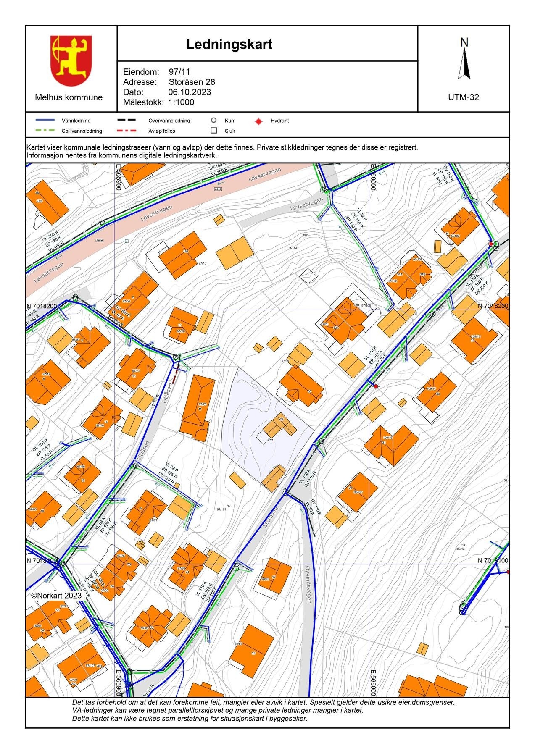Screen dimensions: 535x756
Task: Click the highlighted parcel label '97/11' on the map
Action: (271, 440)
